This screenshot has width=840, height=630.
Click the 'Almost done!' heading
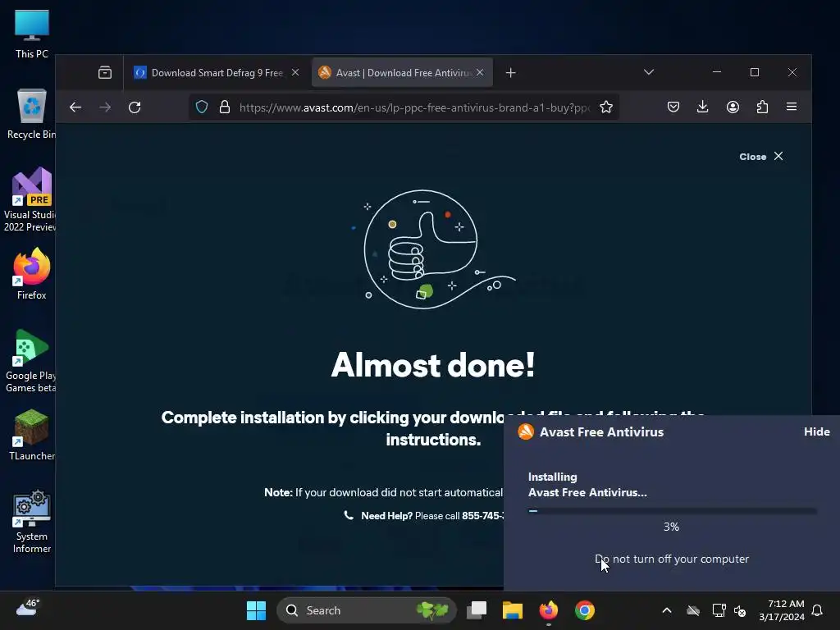433,365
